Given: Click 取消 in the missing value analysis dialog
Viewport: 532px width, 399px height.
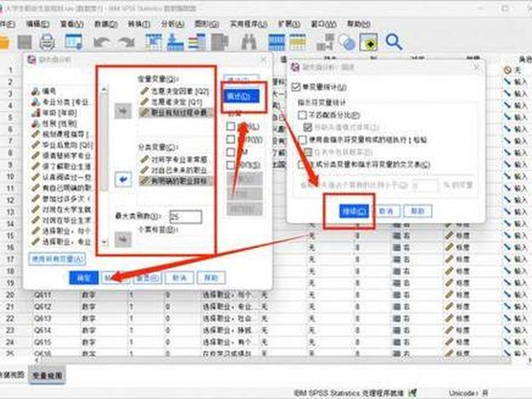Looking at the screenshot, I should [180, 278].
